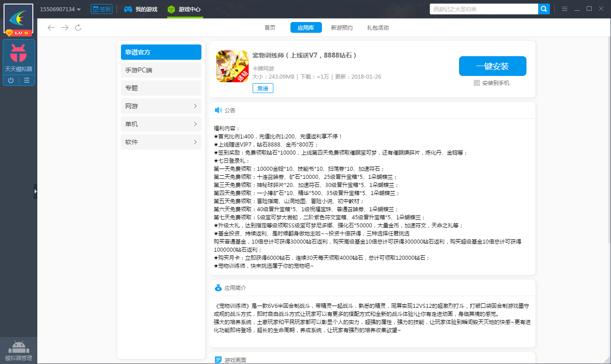
Task: Go back with the left arrow
Action: pyautogui.click(x=51, y=28)
